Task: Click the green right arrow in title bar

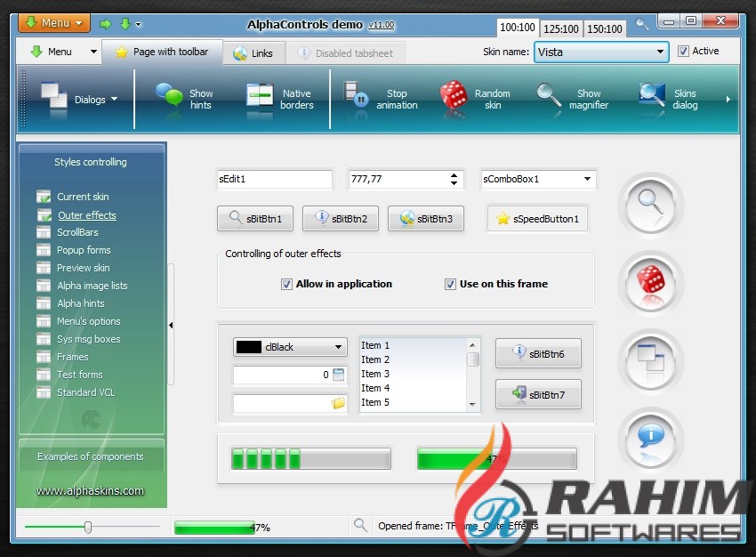Action: point(105,24)
